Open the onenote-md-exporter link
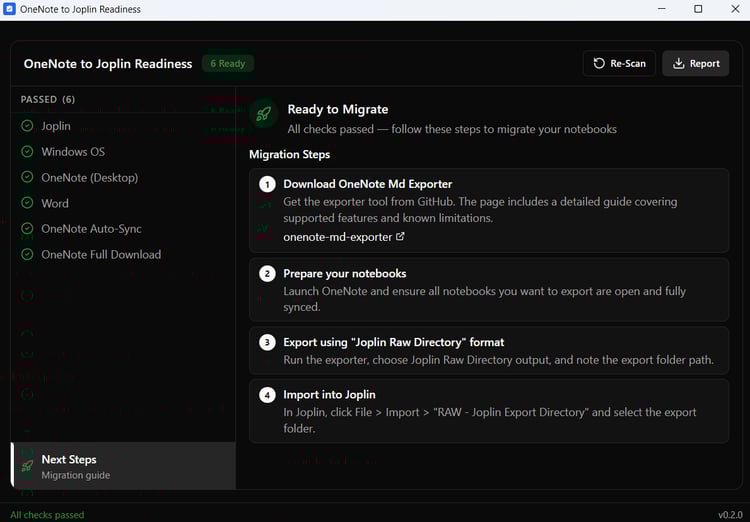 (x=338, y=237)
